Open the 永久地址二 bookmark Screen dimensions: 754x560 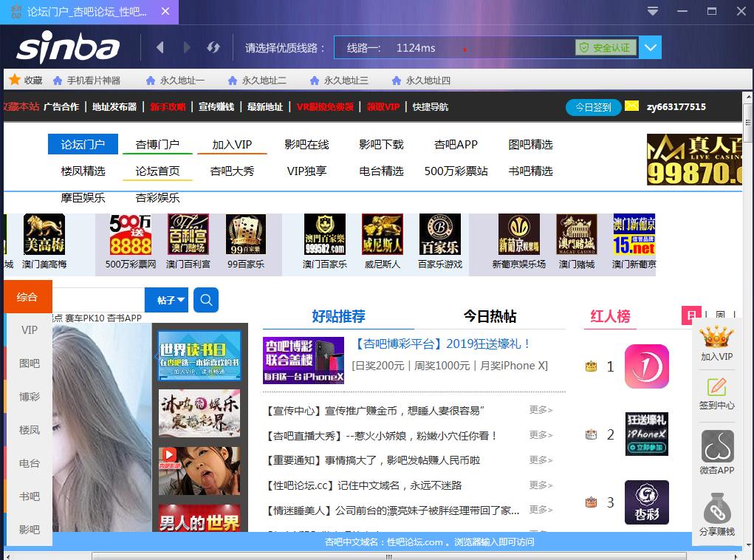(257, 81)
